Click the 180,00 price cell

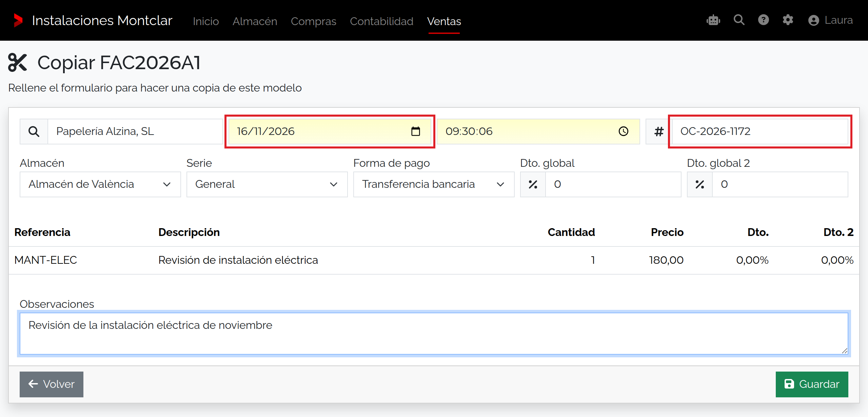click(666, 260)
